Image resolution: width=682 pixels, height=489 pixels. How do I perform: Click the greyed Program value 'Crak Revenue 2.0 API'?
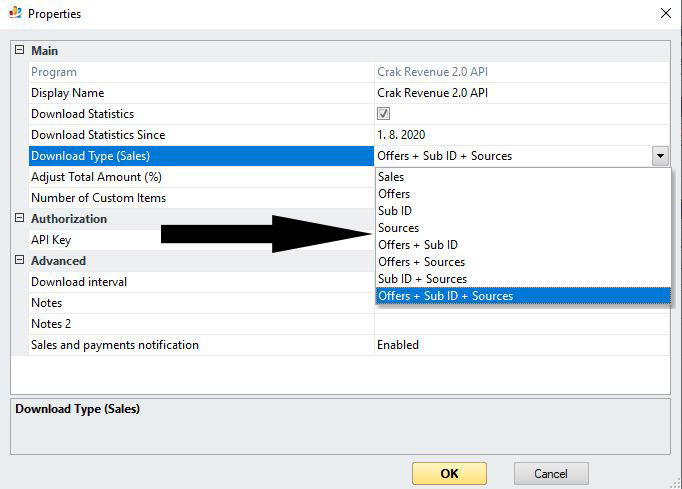tap(432, 72)
